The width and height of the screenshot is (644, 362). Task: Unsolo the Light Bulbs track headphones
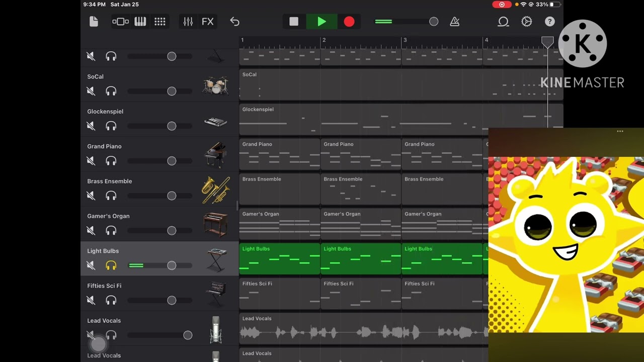[111, 265]
